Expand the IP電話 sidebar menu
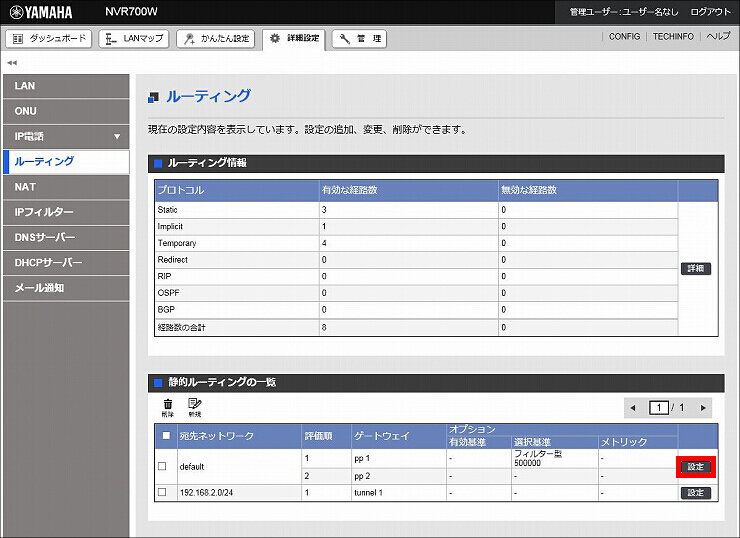 tap(66, 136)
